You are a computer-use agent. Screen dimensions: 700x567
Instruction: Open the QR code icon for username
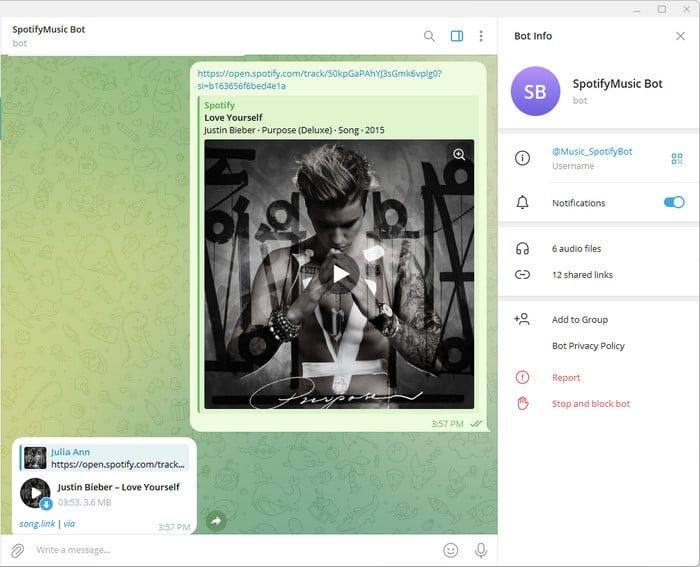click(677, 158)
